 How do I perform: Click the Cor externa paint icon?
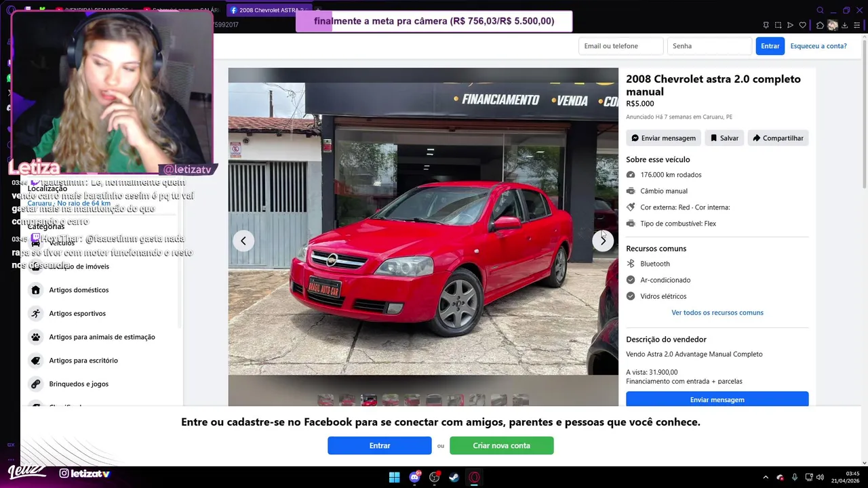631,207
